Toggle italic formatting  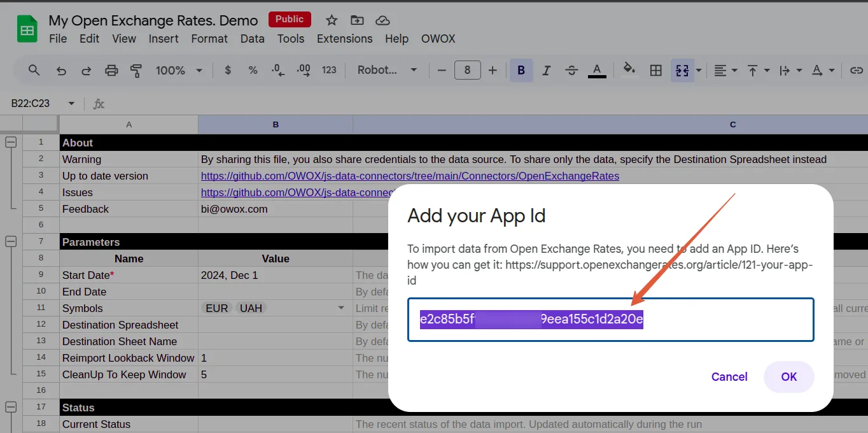[x=546, y=70]
